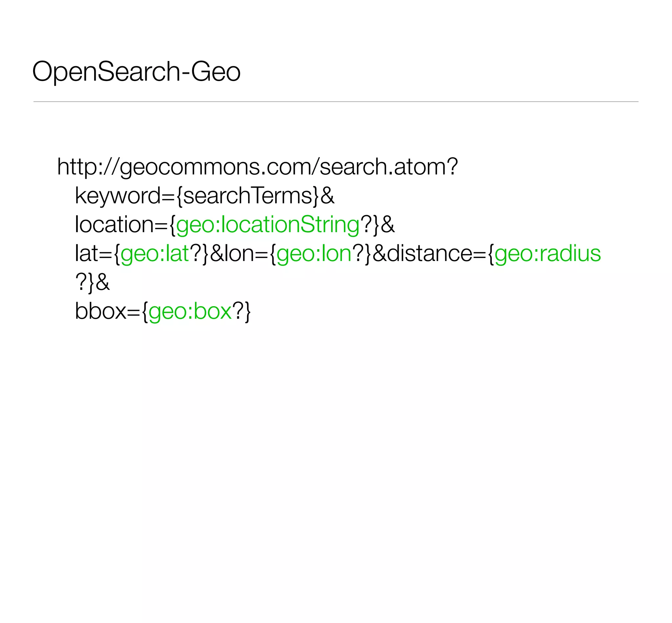Click the green geo:box text
Viewport: 672px width, 623px height.
coord(190,311)
